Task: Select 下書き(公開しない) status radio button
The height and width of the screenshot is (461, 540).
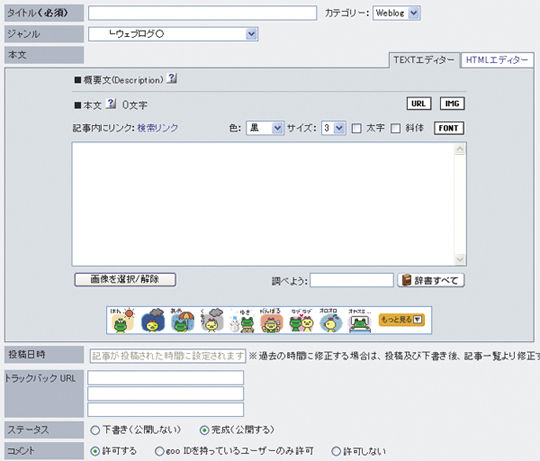Action: (95, 430)
